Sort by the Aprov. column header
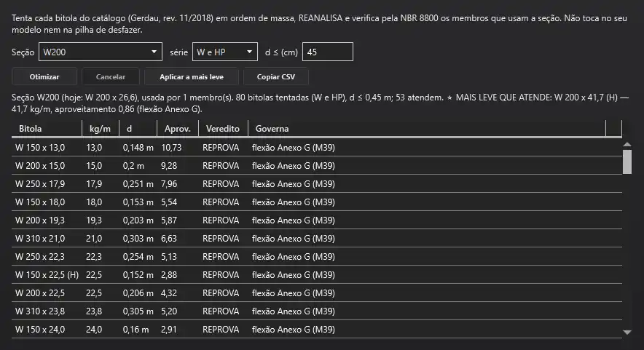 click(178, 128)
